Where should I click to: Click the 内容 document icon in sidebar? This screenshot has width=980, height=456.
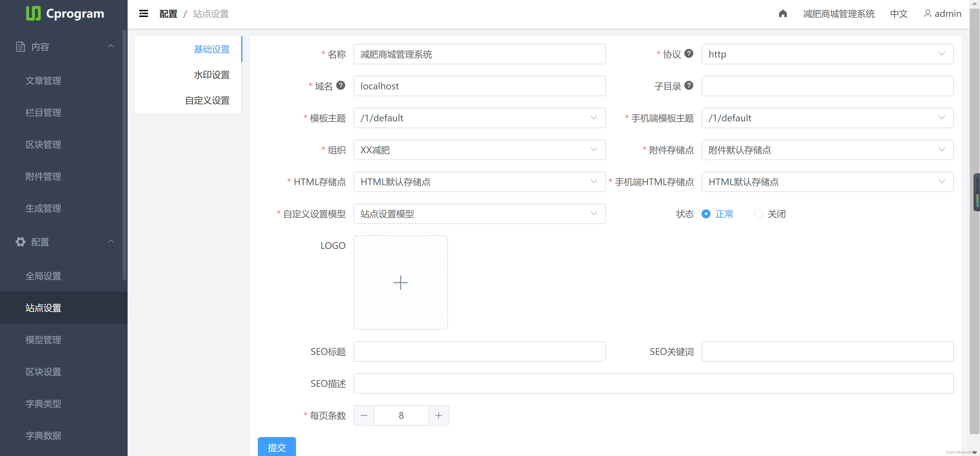pos(20,46)
